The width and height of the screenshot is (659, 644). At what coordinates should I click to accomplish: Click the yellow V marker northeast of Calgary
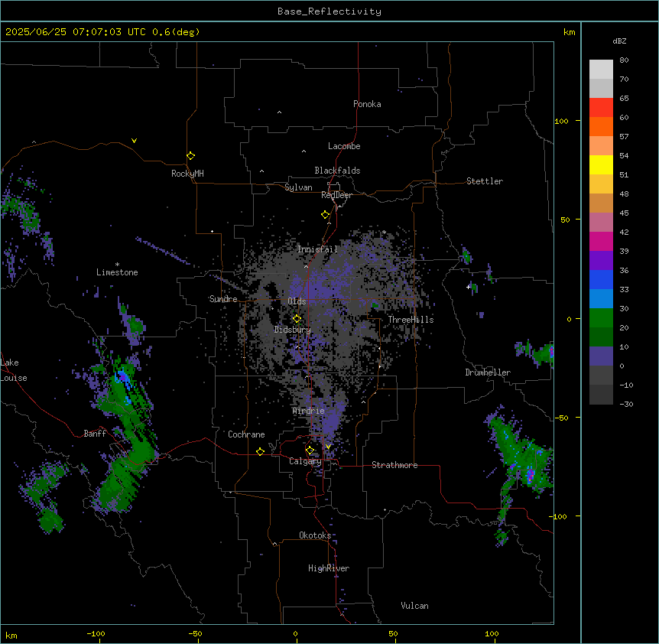(x=328, y=447)
